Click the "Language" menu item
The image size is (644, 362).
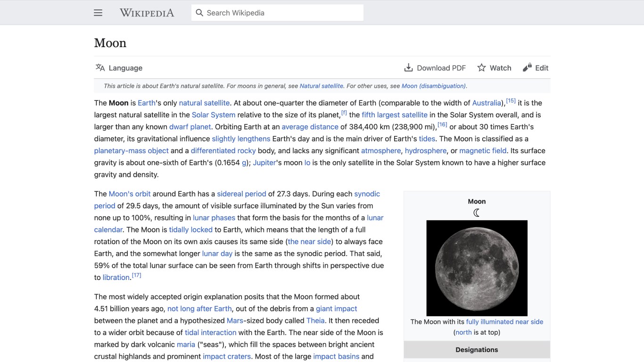(125, 67)
